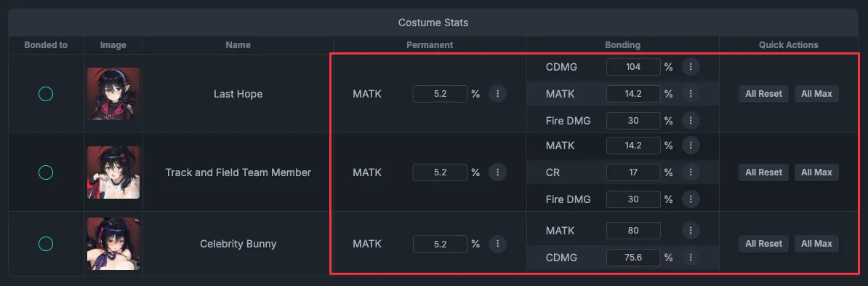Click the Last Hope costume thumbnail
The image size is (868, 286).
(113, 94)
